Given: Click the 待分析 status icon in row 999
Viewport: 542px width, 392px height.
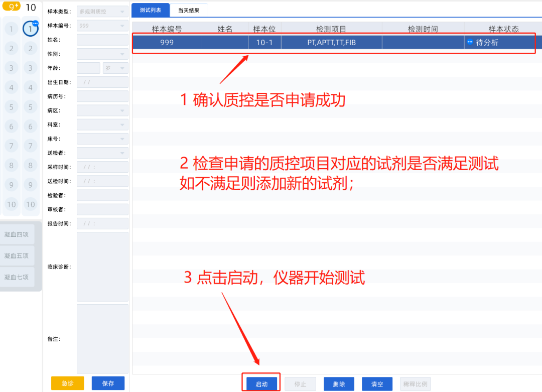Looking at the screenshot, I should click(470, 42).
